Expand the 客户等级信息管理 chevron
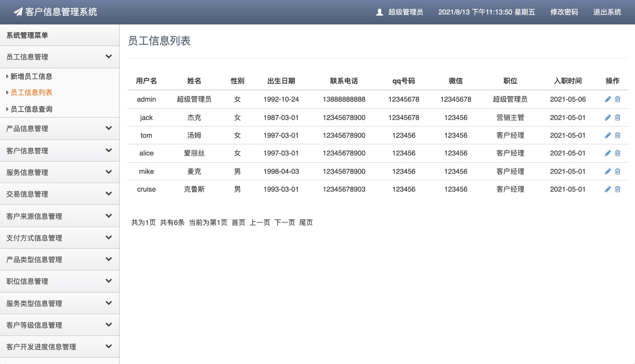Viewport: 635px width, 364px height. click(109, 325)
